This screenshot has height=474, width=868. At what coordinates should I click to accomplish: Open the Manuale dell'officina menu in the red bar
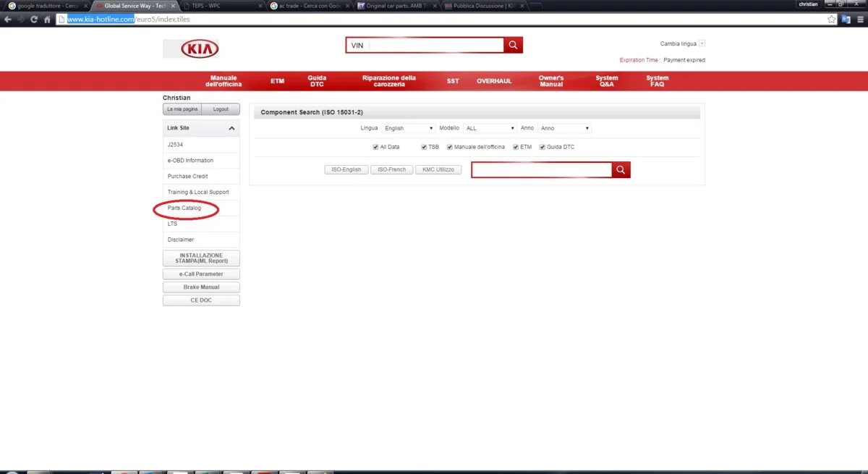pyautogui.click(x=224, y=81)
